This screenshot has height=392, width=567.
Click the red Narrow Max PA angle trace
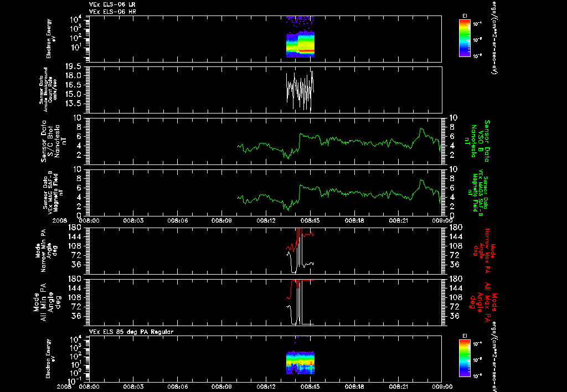300,240
